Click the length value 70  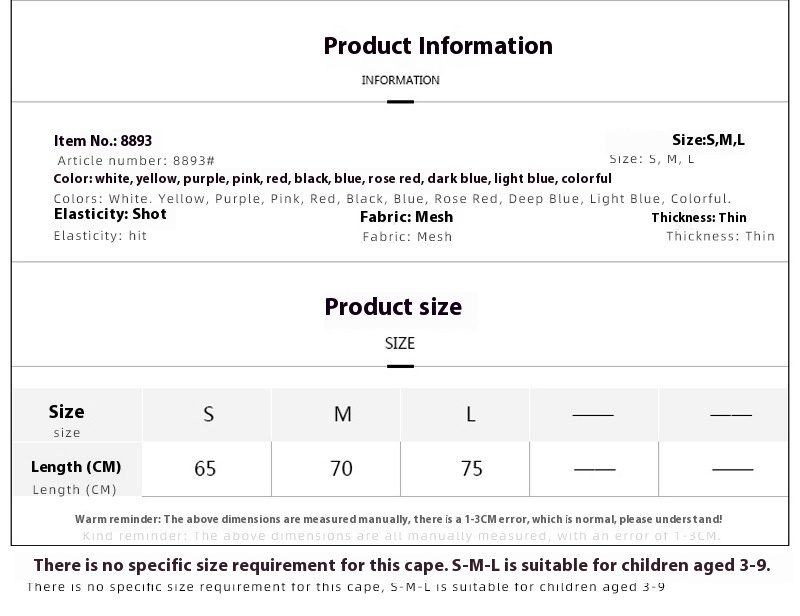pos(341,469)
